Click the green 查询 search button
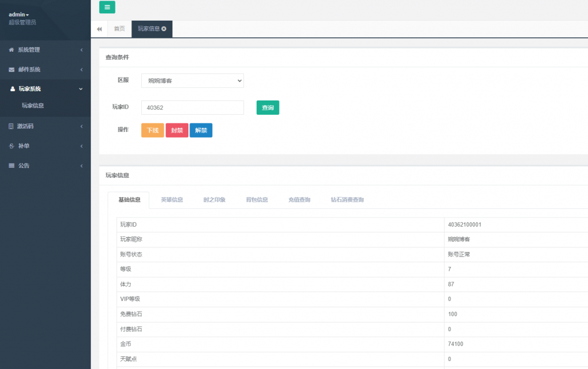588x369 pixels. click(x=268, y=107)
